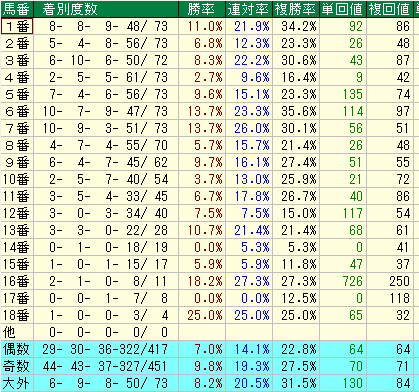419x392 pixels.
Task: Click the 13番 row label
Action: tap(16, 230)
